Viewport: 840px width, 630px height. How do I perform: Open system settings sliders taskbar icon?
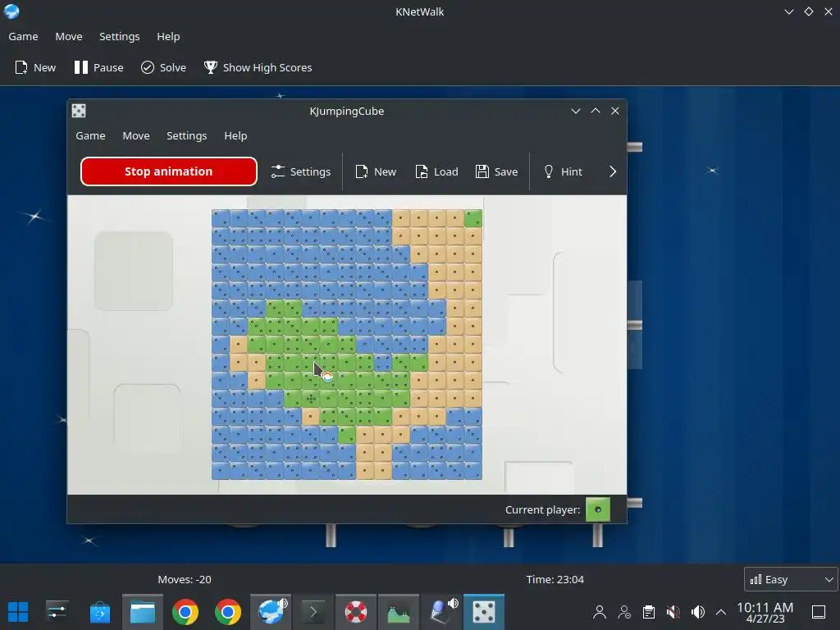pyautogui.click(x=57, y=612)
